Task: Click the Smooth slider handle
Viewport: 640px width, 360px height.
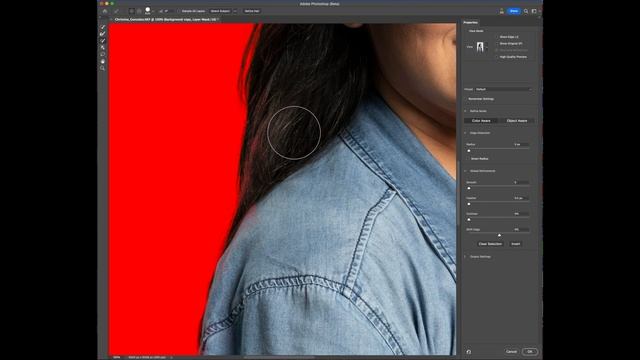Action: (469, 188)
